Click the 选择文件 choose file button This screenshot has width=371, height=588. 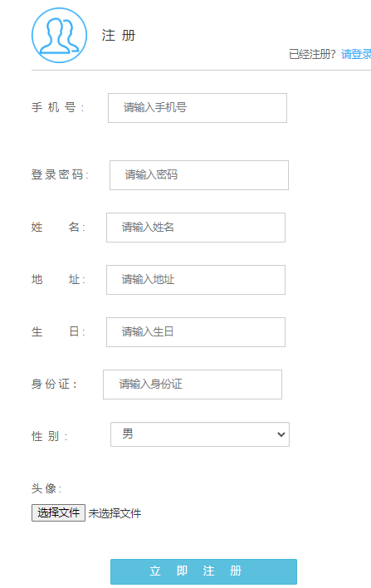(58, 512)
